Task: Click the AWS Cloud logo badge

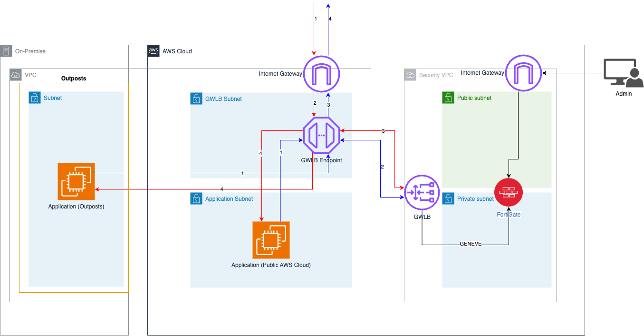Action: (153, 51)
